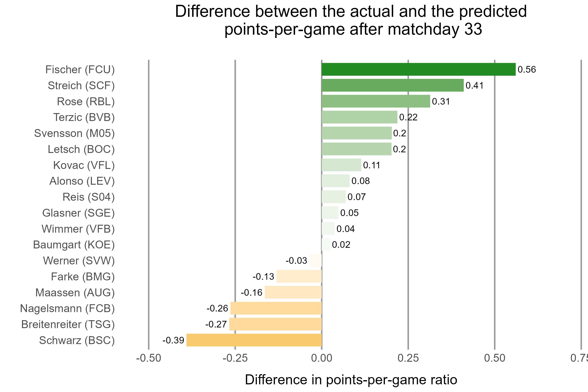Click the Kovac (VFL) bar
The width and height of the screenshot is (588, 392).
[x=341, y=165]
